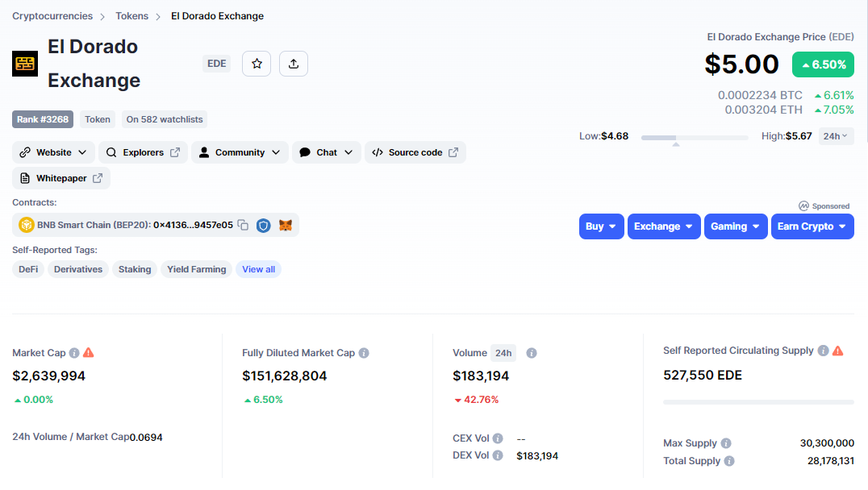
Task: Add token to MetaMask fox icon
Action: click(x=285, y=225)
